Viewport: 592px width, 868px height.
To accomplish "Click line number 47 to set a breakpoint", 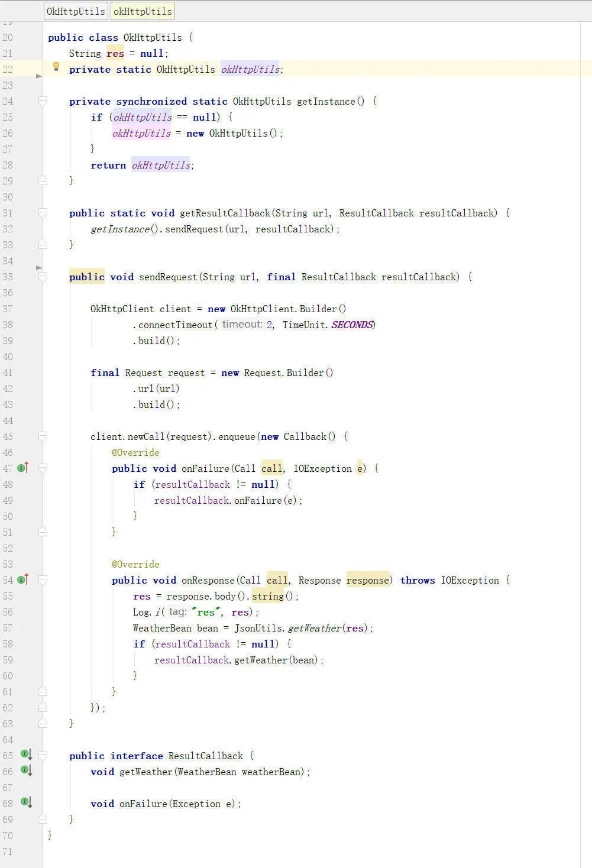I will pyautogui.click(x=8, y=468).
